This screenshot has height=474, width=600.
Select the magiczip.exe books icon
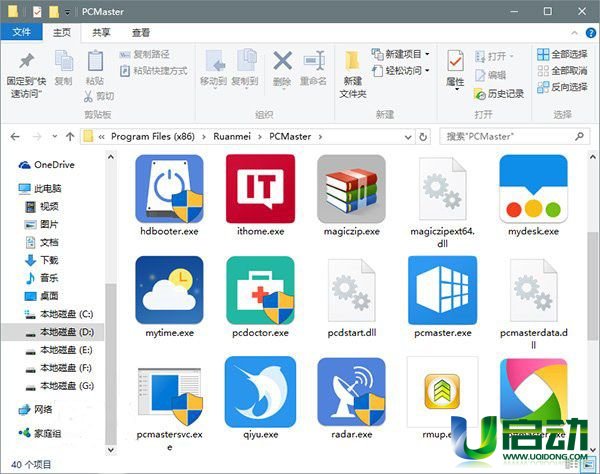[x=351, y=189]
